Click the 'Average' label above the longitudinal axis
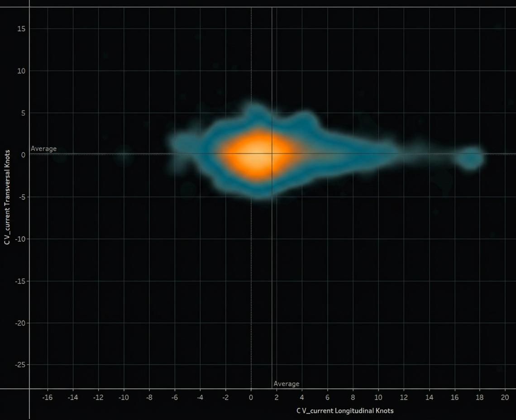Image resolution: width=516 pixels, height=420 pixels. pos(287,383)
